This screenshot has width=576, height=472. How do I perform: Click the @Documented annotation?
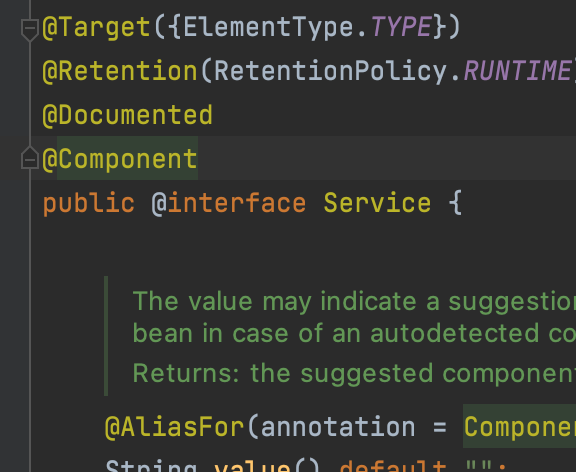click(127, 115)
